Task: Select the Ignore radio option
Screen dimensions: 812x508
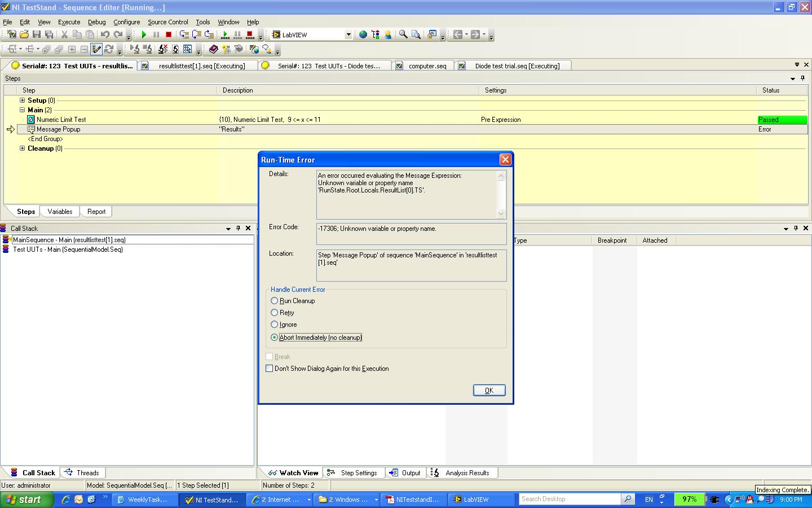Action: (x=275, y=325)
